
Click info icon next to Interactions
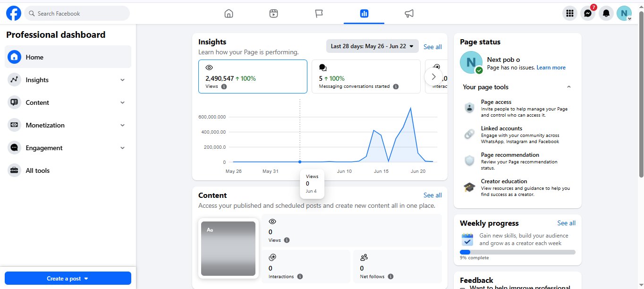tap(300, 276)
